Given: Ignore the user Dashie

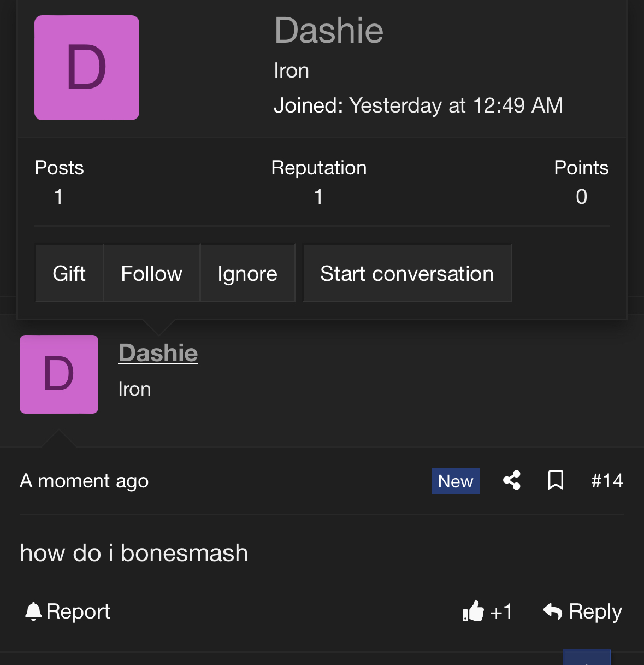Looking at the screenshot, I should pos(247,273).
